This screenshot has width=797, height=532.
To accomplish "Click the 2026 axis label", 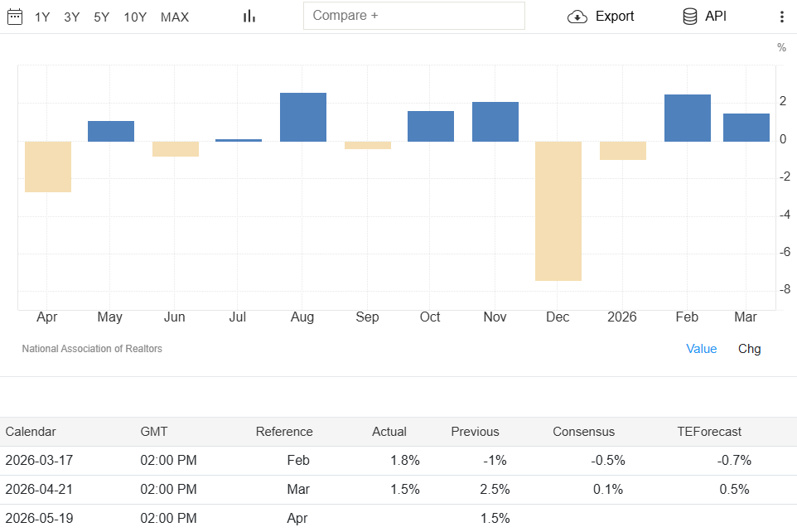I will click(622, 317).
